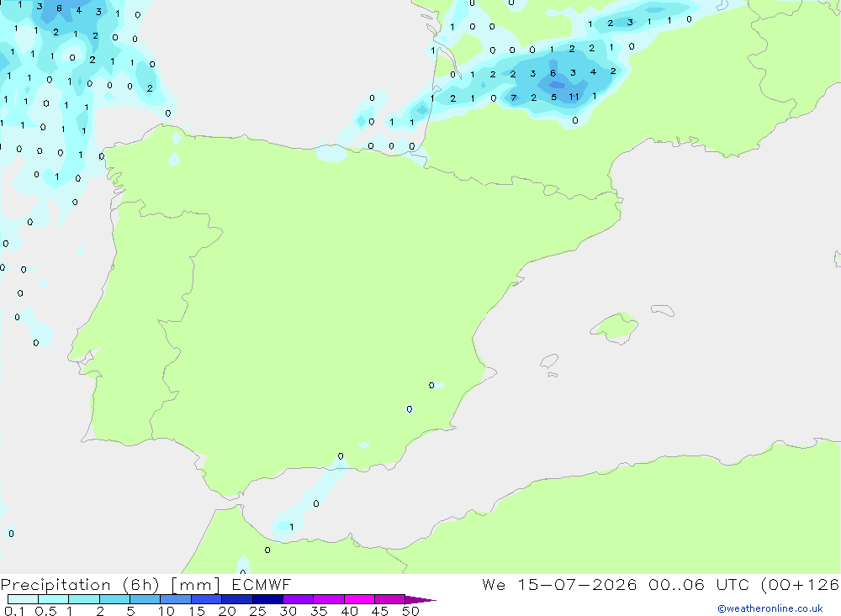Image resolution: width=841 pixels, height=616 pixels.
Task: Pick the 0.5–1 mm legend swatch
Action: (53, 599)
